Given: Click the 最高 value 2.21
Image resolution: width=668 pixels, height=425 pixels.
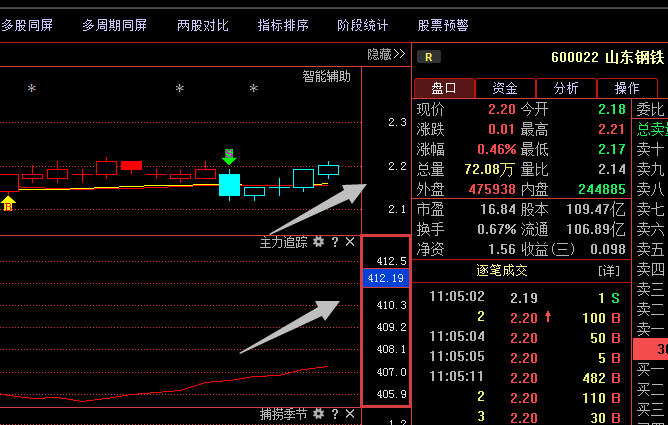Looking at the screenshot, I should pos(612,129).
